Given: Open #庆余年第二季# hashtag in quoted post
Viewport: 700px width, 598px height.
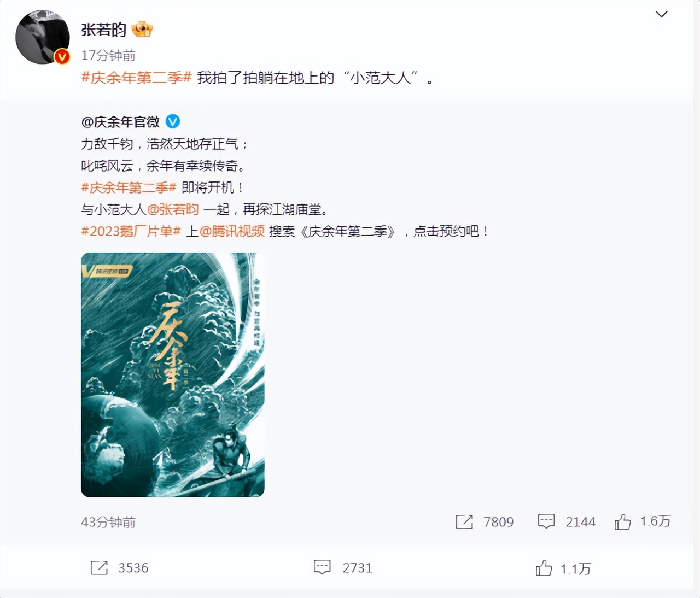Looking at the screenshot, I should [129, 187].
